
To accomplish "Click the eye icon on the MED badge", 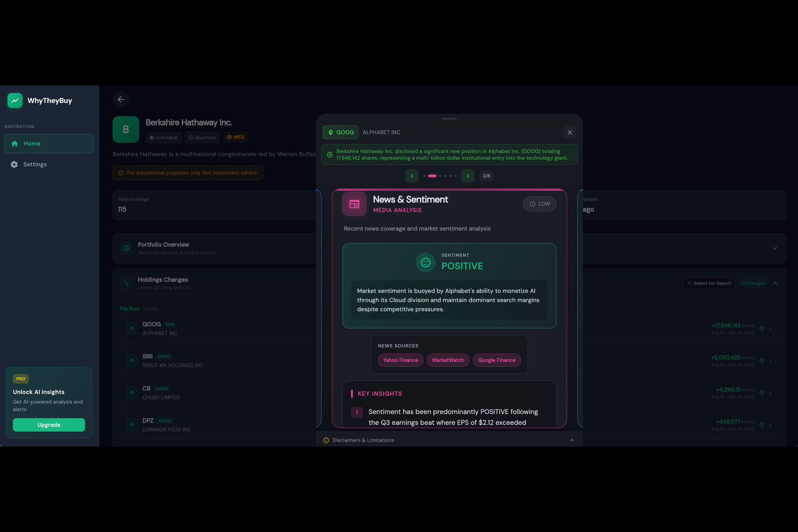I will coord(229,137).
